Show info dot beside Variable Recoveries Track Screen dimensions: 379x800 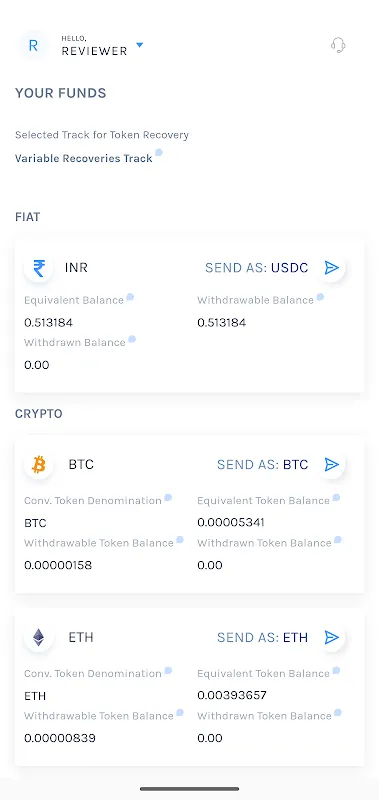tap(159, 152)
